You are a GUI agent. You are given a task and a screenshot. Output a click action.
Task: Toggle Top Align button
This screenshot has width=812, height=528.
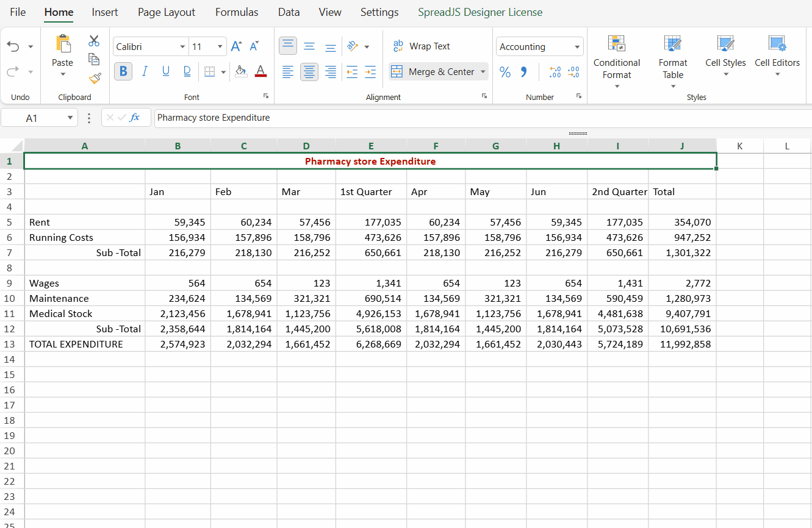point(288,46)
